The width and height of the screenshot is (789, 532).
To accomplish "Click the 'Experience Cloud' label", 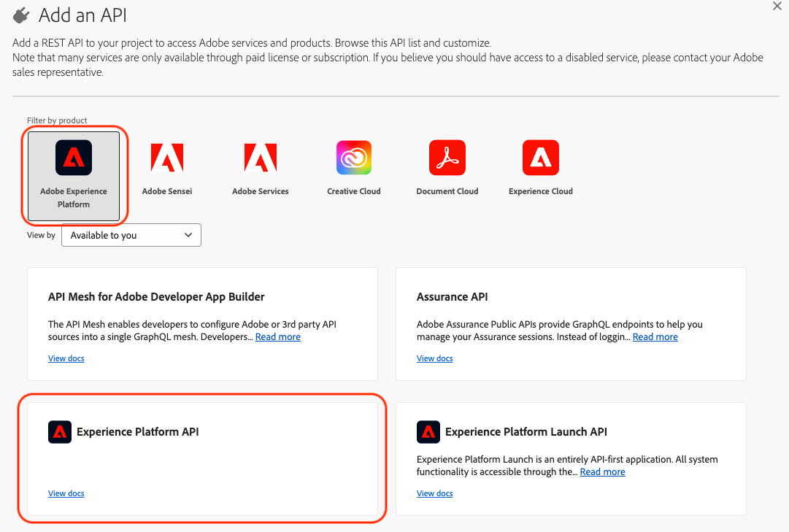I will click(540, 191).
